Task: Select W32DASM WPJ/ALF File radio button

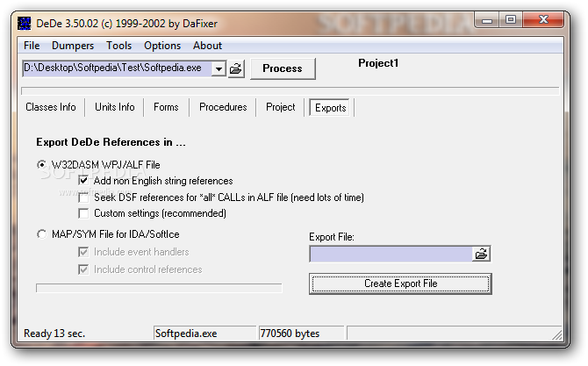Action: [41, 165]
